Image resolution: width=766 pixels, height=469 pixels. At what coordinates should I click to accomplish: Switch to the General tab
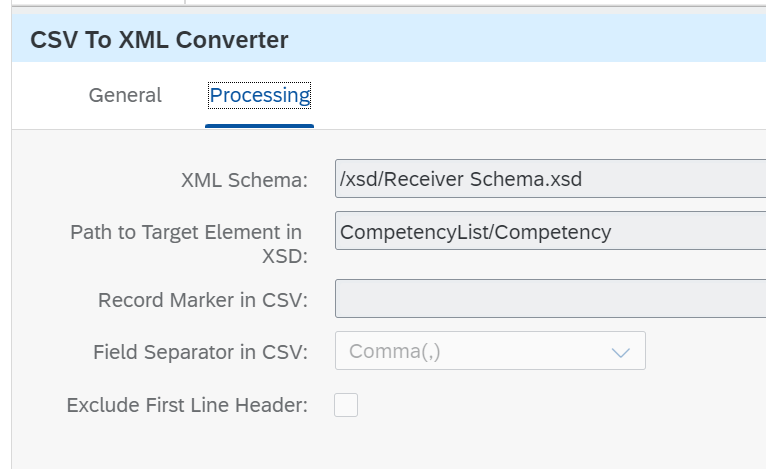point(125,96)
